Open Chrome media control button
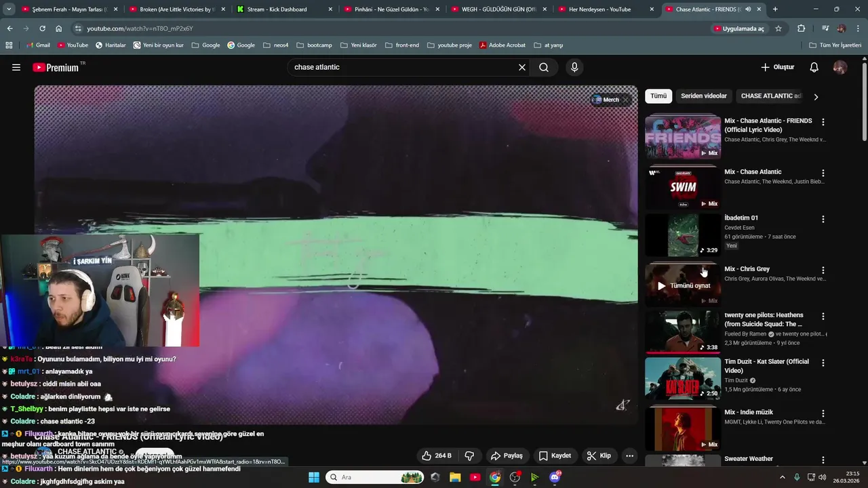The image size is (868, 488). (825, 28)
